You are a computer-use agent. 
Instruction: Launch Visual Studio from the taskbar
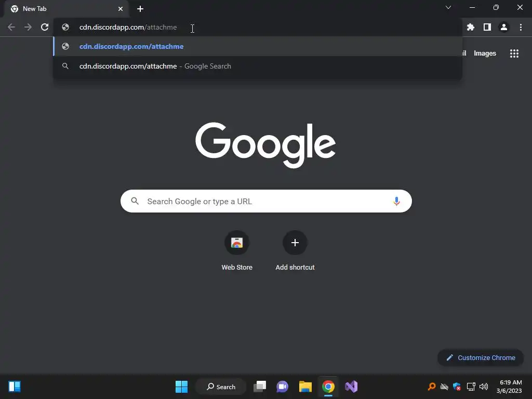(351, 387)
